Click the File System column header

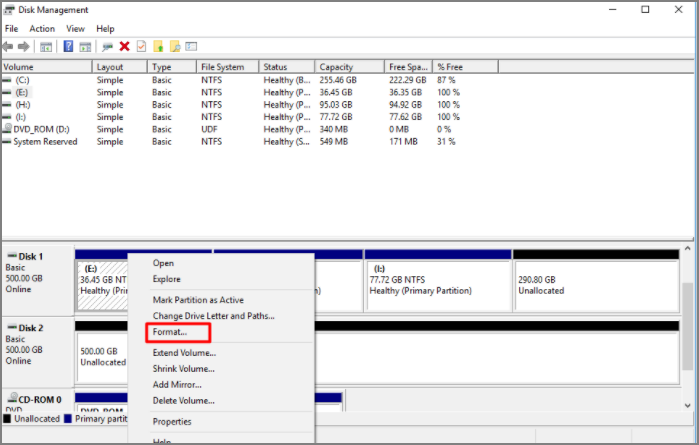(x=223, y=67)
